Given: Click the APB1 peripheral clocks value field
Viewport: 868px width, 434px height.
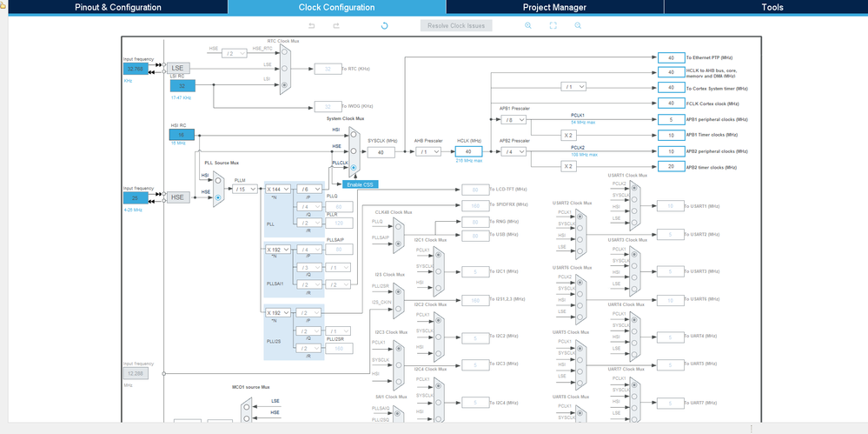Looking at the screenshot, I should (x=671, y=119).
